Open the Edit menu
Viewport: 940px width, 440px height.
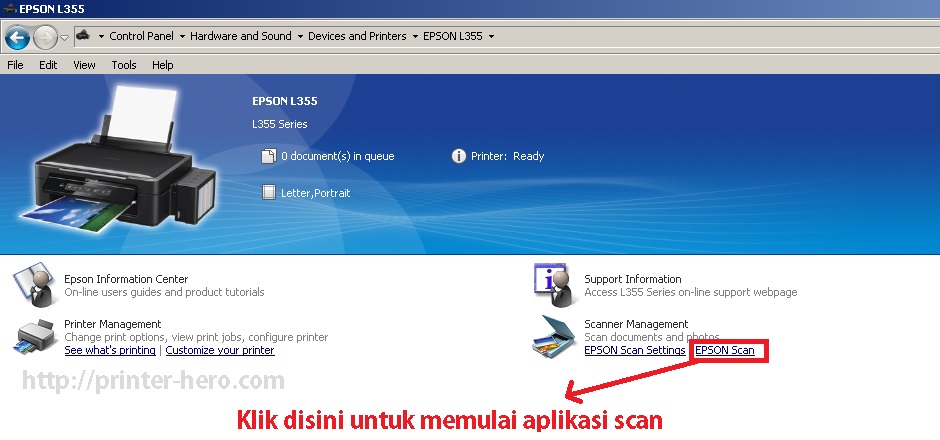click(48, 65)
